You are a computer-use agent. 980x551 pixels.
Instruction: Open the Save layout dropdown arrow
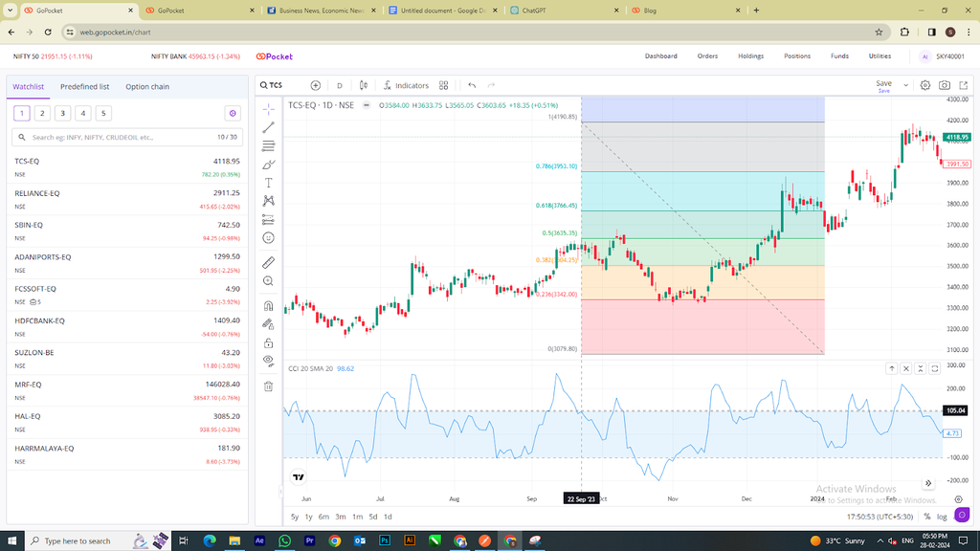pos(905,85)
